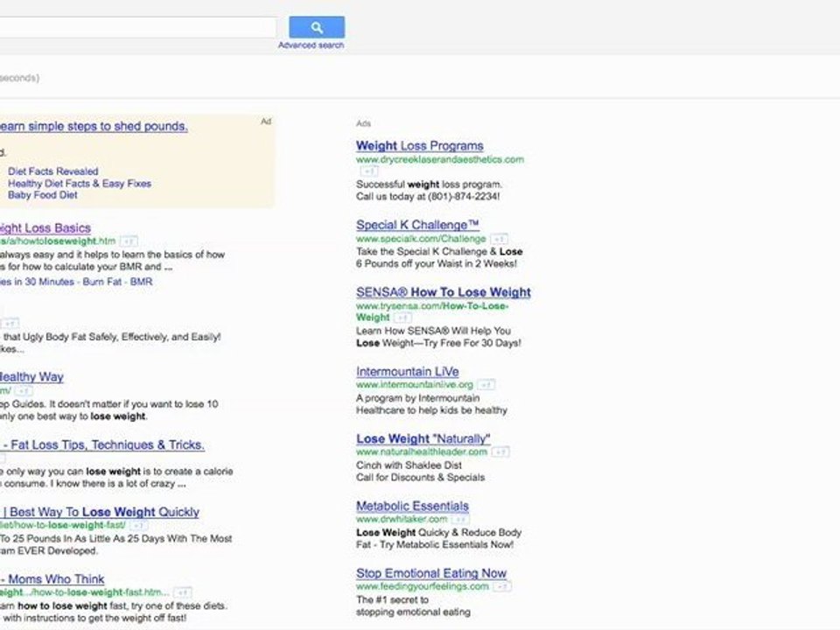
Task: Click +1 under drycreeklaserandaesthetics.com URL
Action: pyautogui.click(x=368, y=171)
